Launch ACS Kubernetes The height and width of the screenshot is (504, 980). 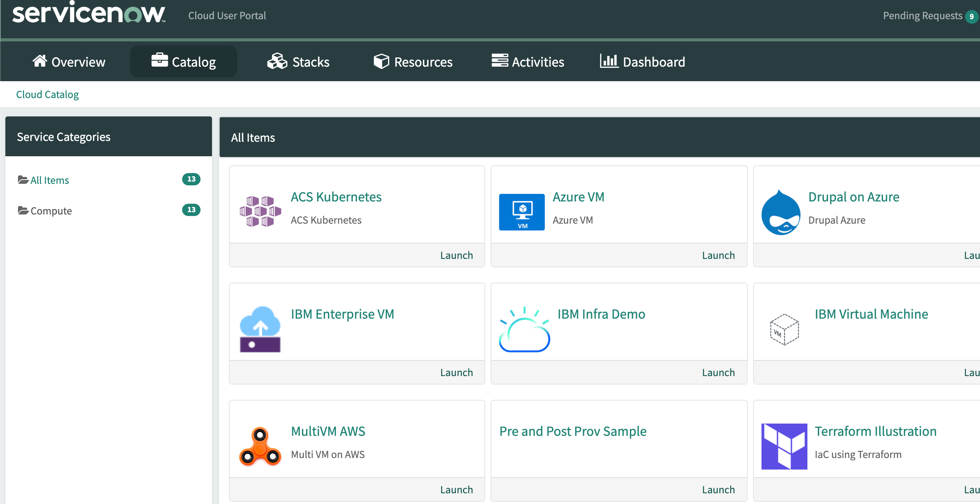point(457,255)
